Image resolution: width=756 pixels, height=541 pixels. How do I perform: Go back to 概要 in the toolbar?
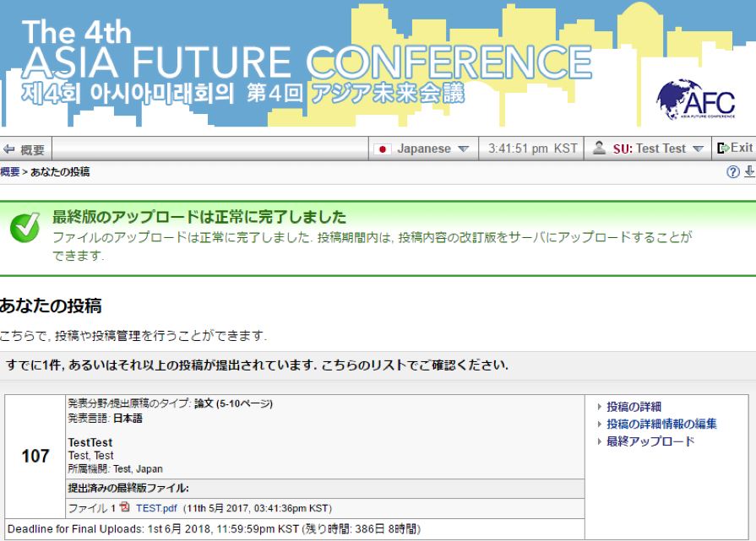tap(24, 149)
